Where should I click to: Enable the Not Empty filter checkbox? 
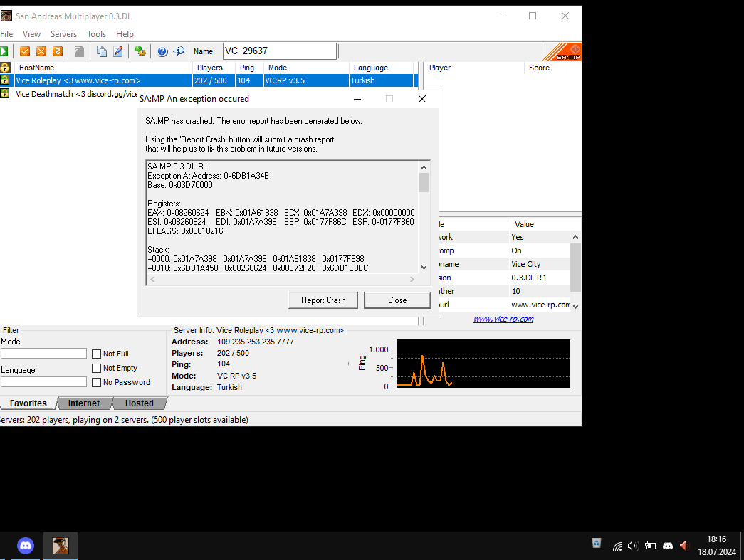click(x=96, y=368)
